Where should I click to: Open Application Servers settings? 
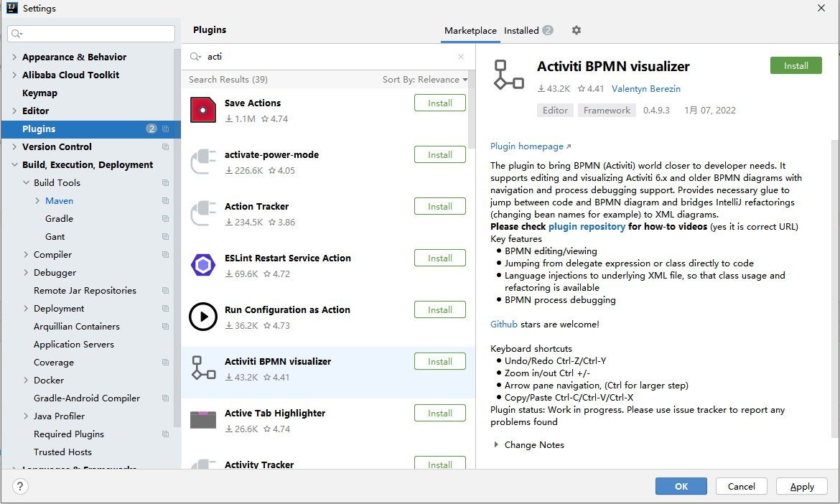[x=74, y=345]
